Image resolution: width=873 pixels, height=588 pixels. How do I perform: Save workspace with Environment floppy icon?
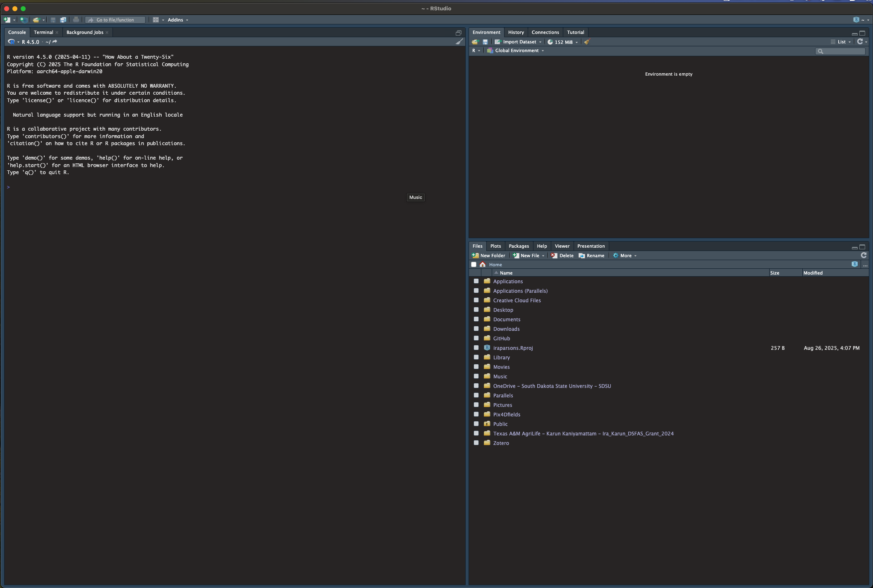(x=485, y=42)
